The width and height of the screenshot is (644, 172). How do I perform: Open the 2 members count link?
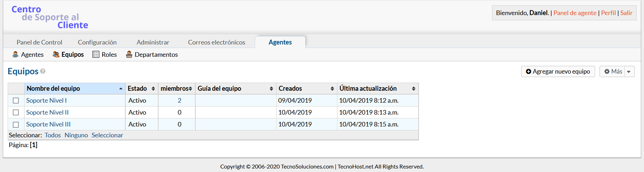coord(180,101)
